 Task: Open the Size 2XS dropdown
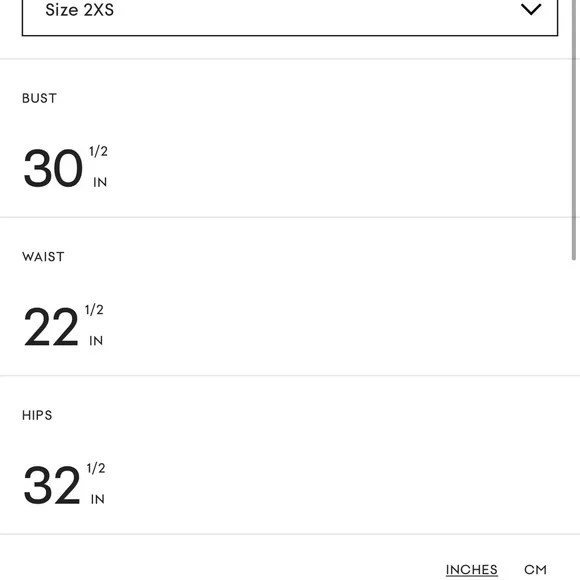point(290,15)
